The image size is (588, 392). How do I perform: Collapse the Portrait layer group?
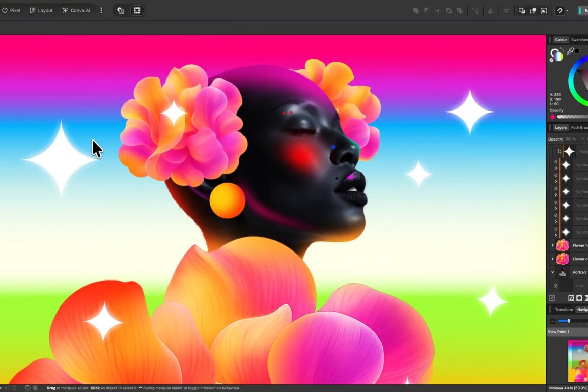(553, 272)
